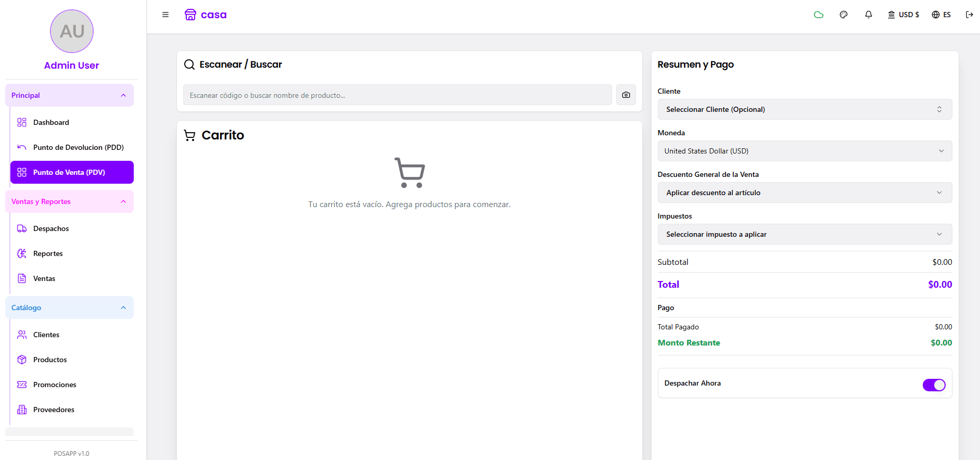
Task: Open the Proveedores page
Action: 72,410
